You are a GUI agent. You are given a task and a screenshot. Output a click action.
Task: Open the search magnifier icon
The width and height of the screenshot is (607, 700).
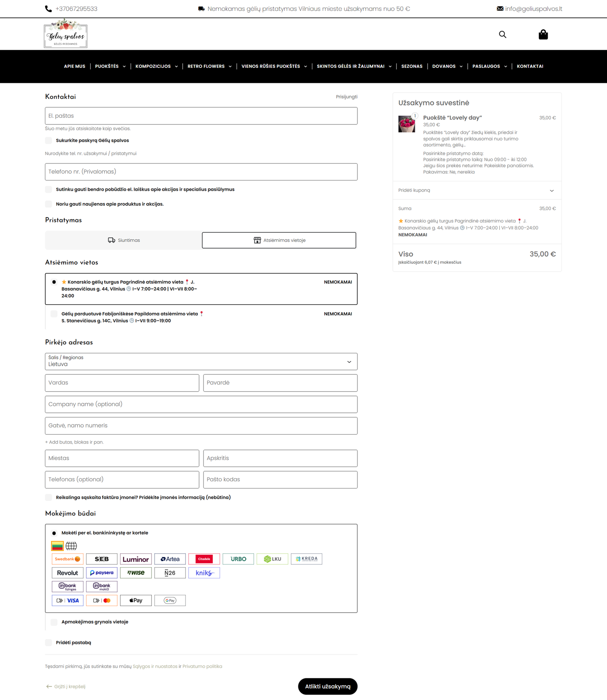502,34
